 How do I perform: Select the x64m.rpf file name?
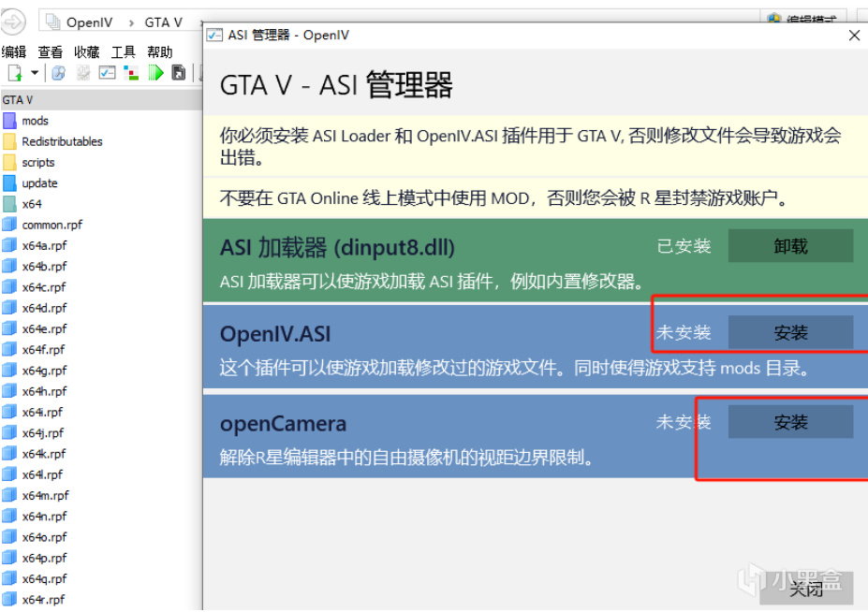pos(45,495)
